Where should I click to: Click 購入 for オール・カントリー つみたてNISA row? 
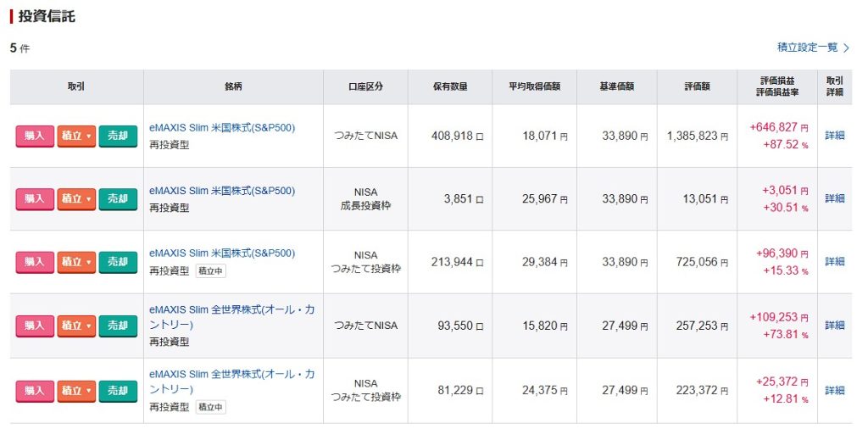point(34,326)
